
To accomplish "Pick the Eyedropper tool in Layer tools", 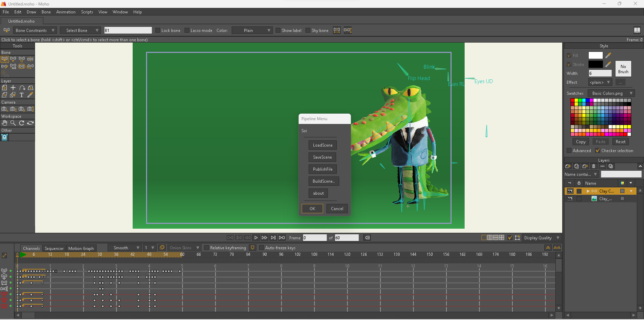I will (x=30, y=95).
